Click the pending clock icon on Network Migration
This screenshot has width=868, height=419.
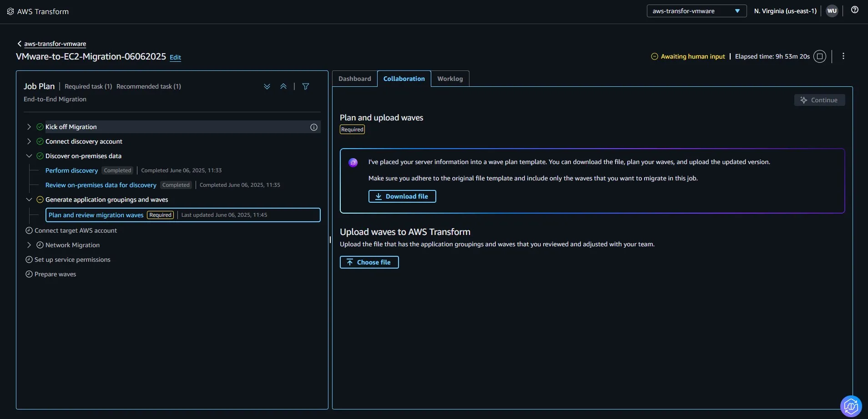click(40, 245)
